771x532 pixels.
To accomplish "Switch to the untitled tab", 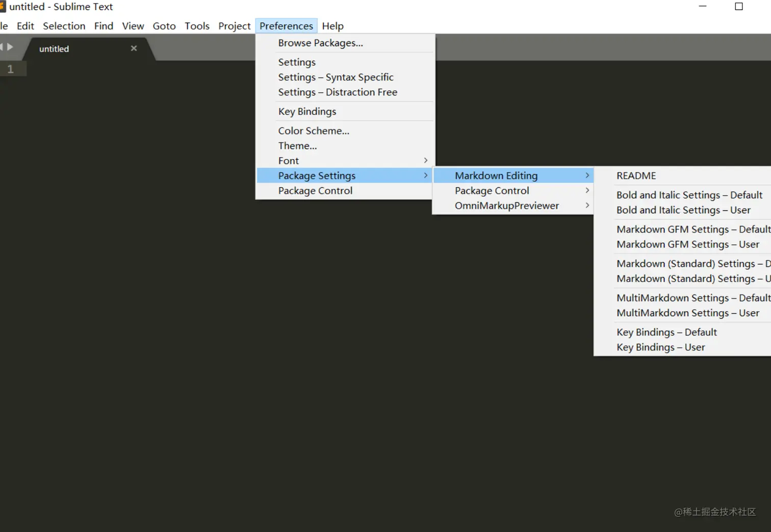I will coord(54,48).
